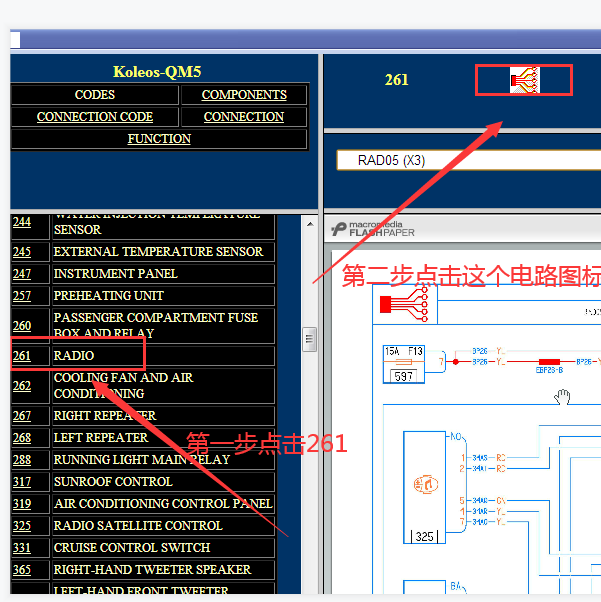This screenshot has height=602, width=601.
Task: Select RADIO row text
Action: [x=74, y=356]
